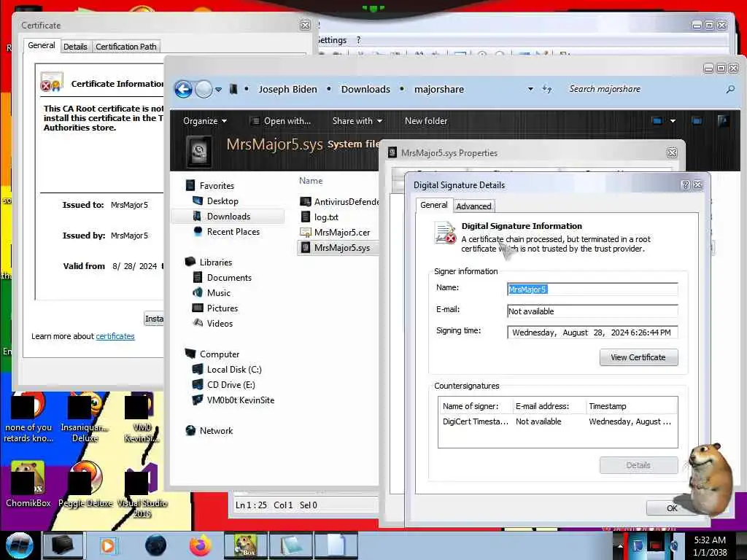
Task: Click Downloads in the address breadcrumb
Action: (365, 89)
